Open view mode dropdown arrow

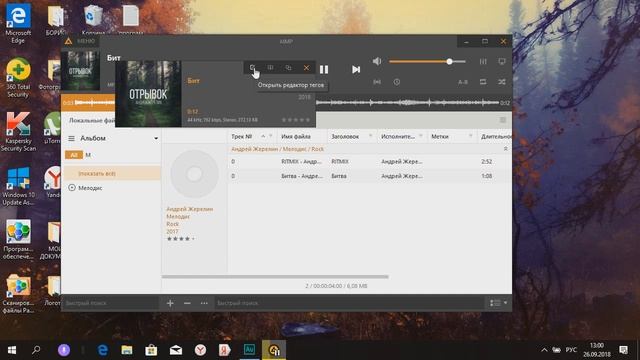tap(506, 303)
